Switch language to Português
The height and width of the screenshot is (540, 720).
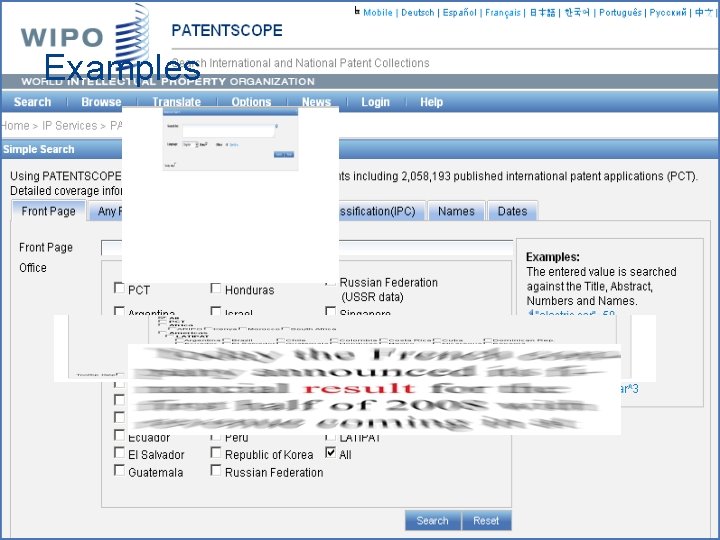tap(620, 13)
